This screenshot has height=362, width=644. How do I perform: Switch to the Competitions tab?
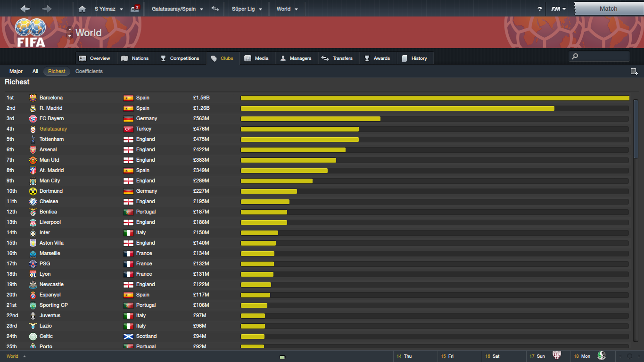click(180, 58)
